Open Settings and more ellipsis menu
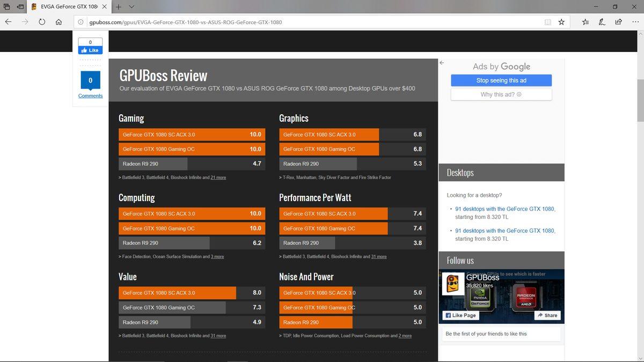This screenshot has width=644, height=362. click(635, 22)
